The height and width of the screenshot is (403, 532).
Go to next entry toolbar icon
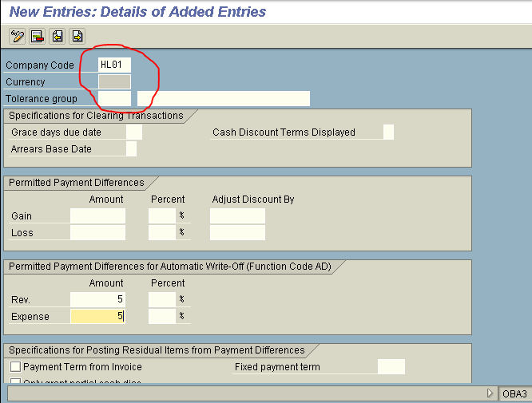(77, 36)
